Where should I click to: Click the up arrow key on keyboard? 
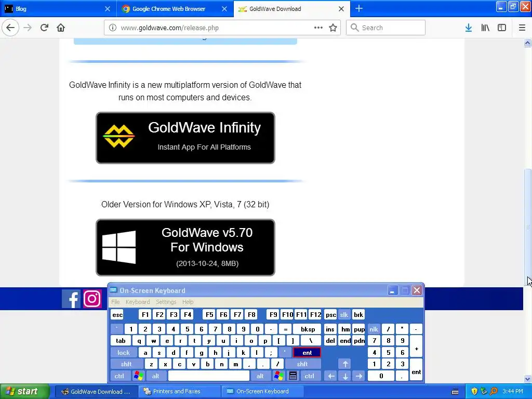coord(345,364)
